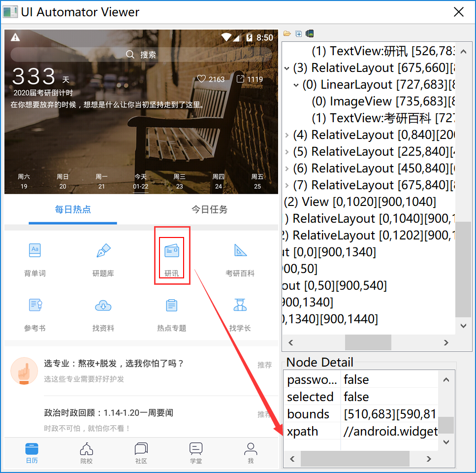Click Node Detail scroll-up arrow
Screen dimensions: 476x473
(446, 380)
